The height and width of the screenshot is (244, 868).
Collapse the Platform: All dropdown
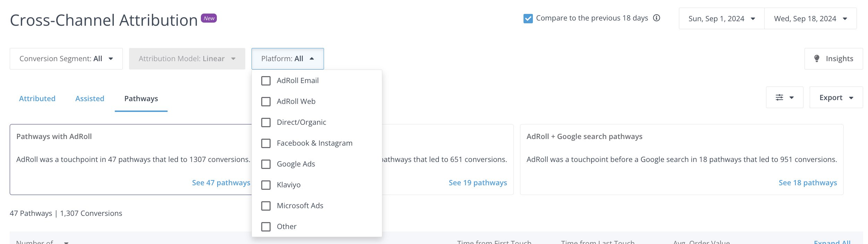288,59
